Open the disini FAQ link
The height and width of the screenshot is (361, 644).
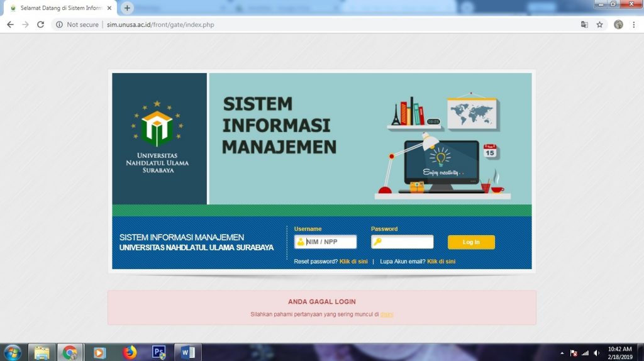coord(387,314)
